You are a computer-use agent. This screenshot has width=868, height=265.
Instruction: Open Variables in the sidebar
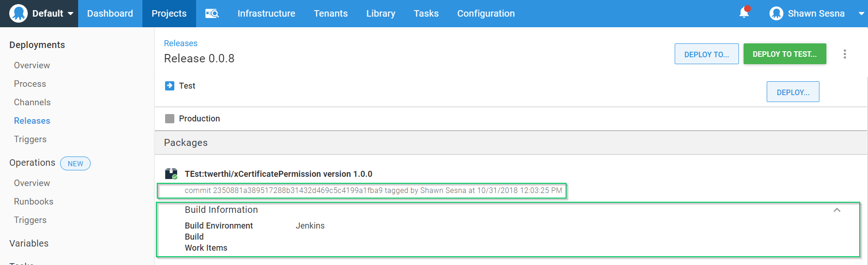tap(29, 243)
